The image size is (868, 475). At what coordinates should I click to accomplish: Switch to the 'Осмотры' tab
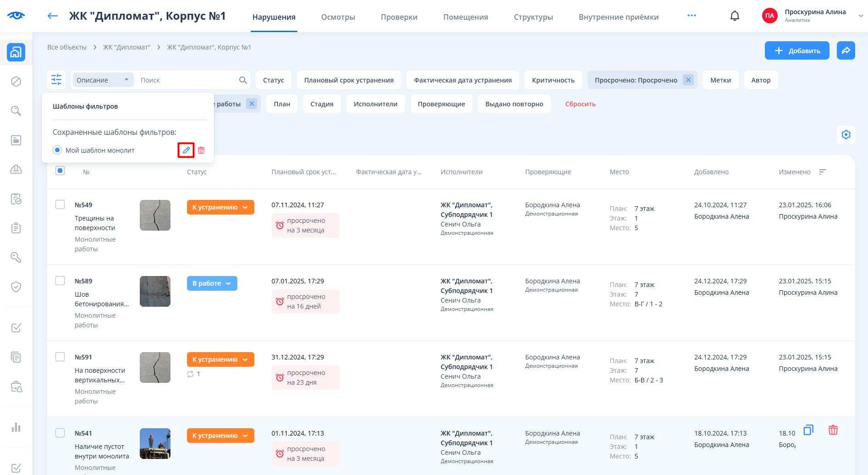338,17
